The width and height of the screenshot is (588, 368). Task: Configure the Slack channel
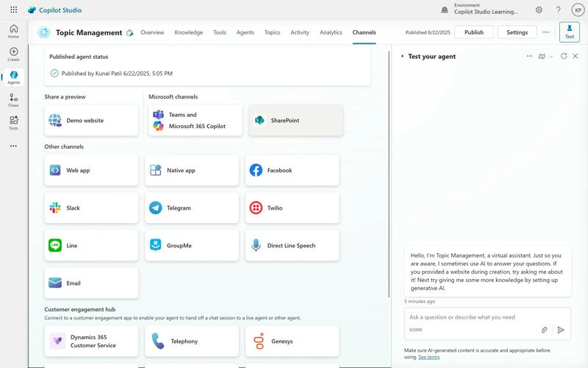pyautogui.click(x=91, y=208)
